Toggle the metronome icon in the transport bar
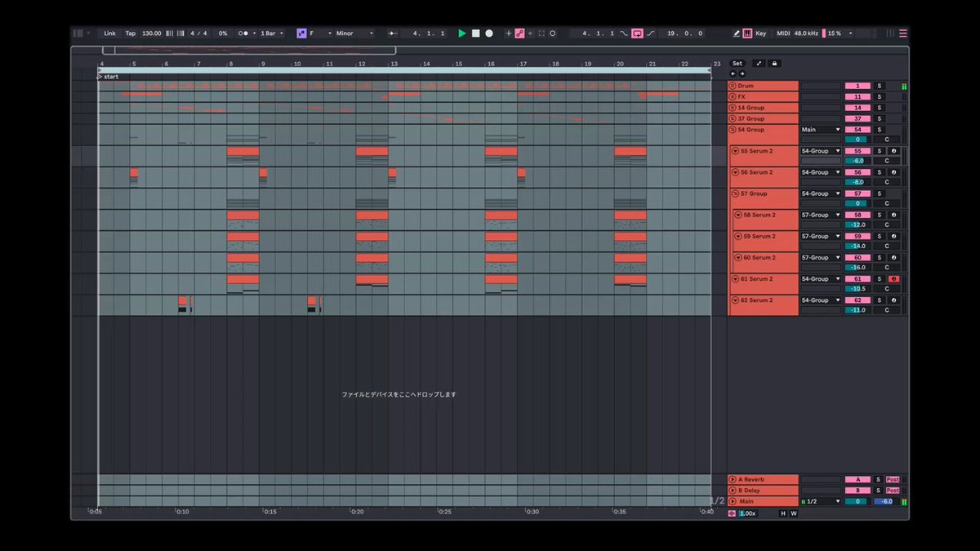Viewport: 980px width, 551px height. coord(245,33)
